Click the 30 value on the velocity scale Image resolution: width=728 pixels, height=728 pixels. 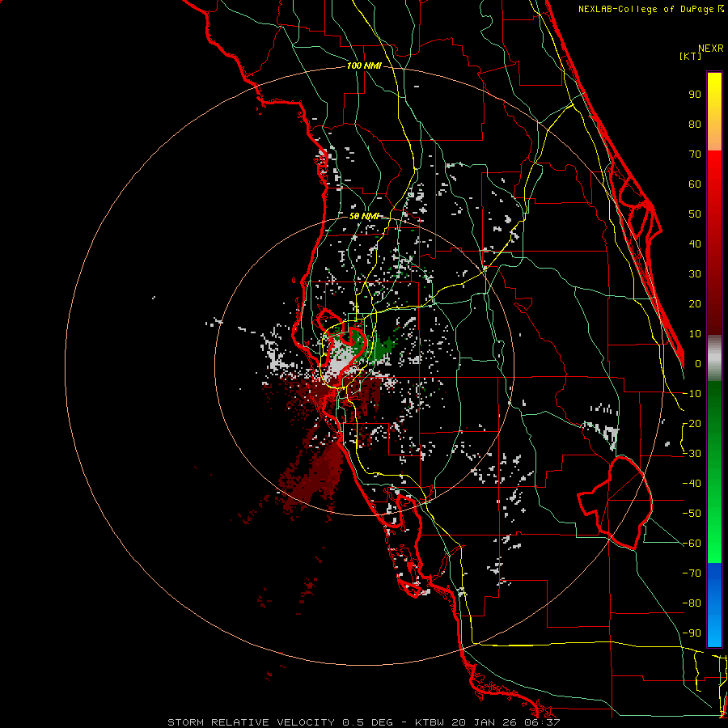(x=695, y=274)
